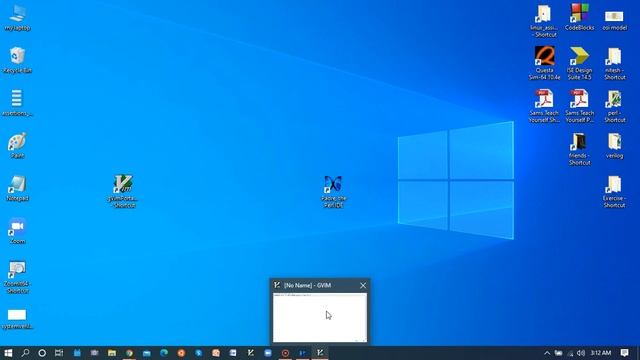The image size is (640, 360).
Task: Select the verilog folder icon
Action: (614, 146)
